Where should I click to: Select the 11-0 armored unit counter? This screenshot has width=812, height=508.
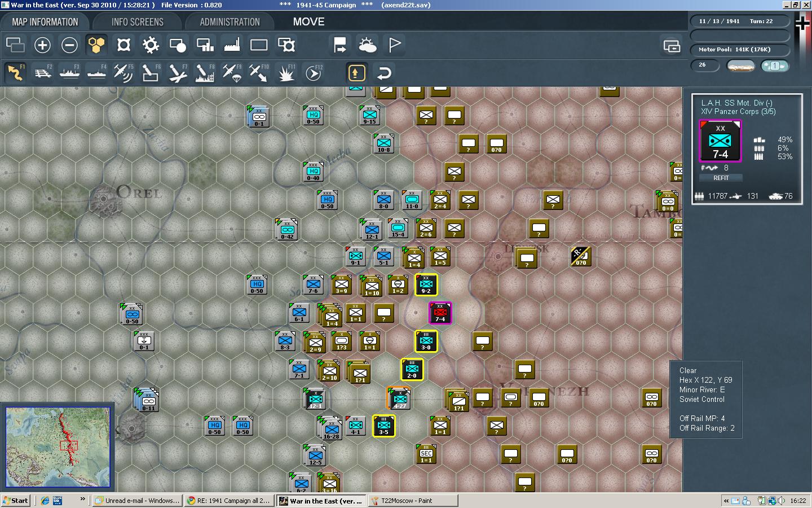(412, 200)
